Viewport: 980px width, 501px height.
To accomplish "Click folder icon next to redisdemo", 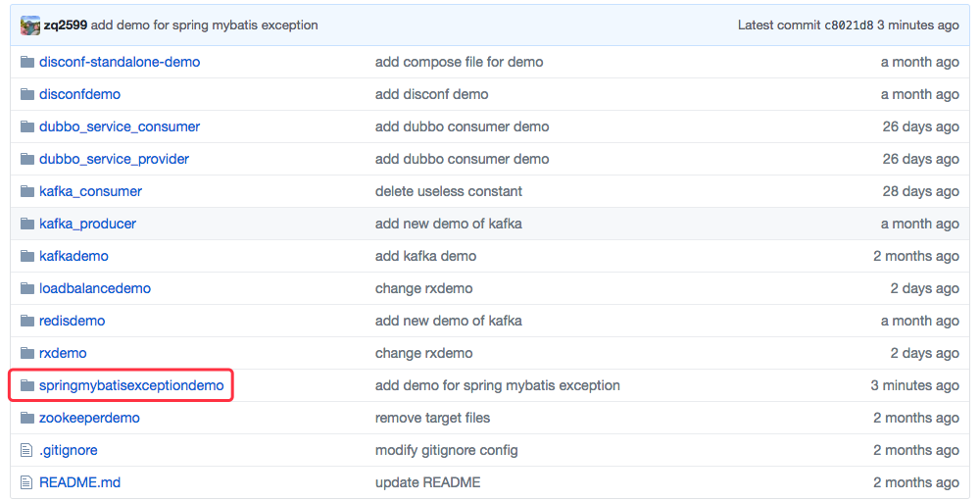I will click(27, 321).
